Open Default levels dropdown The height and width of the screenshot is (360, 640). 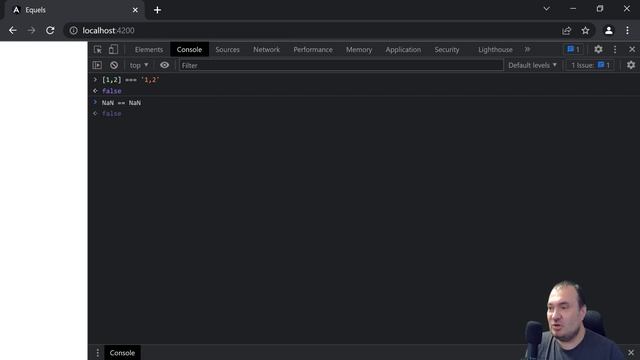click(x=532, y=65)
